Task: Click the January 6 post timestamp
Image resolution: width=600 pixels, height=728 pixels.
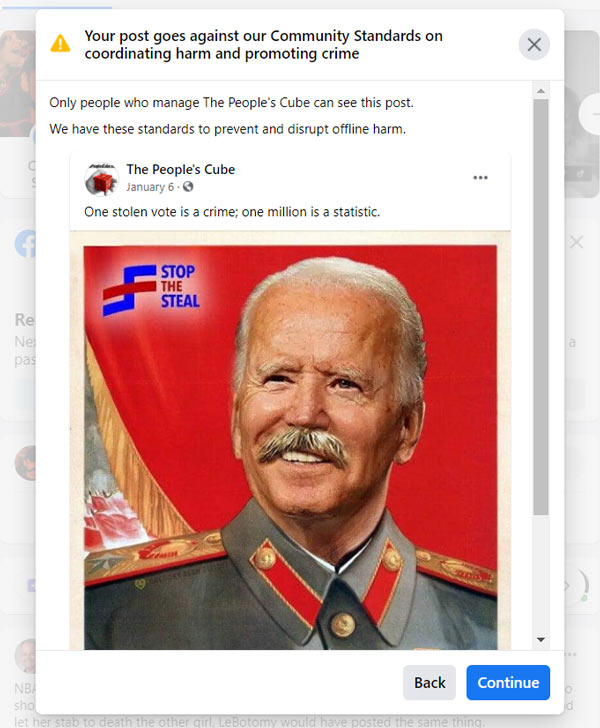Action: (150, 187)
